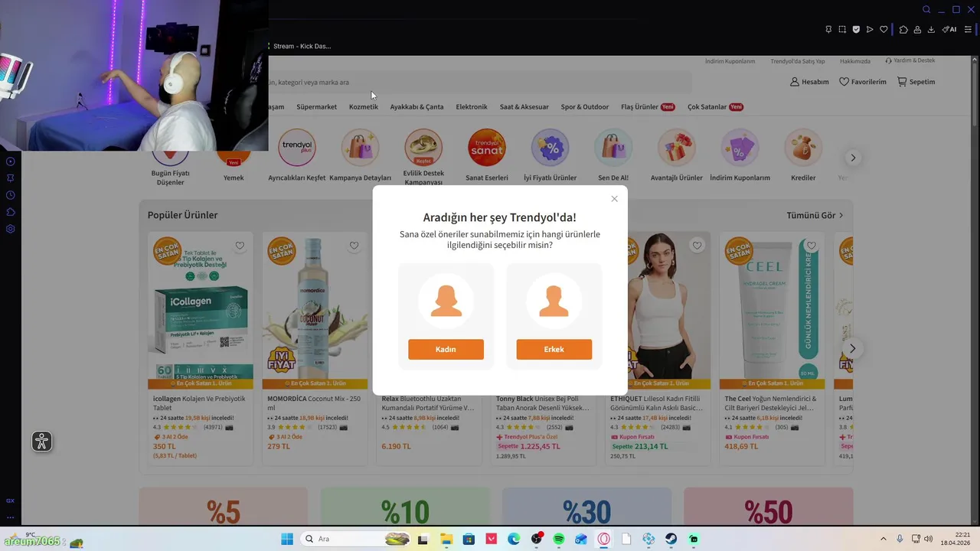
Task: Open Trendyol'da Satış Yap link
Action: [x=797, y=61]
